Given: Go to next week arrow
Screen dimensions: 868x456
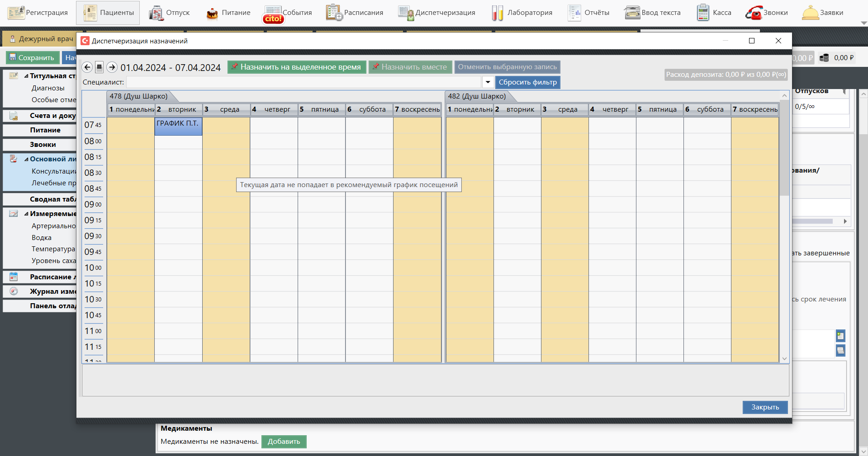Looking at the screenshot, I should coord(112,67).
